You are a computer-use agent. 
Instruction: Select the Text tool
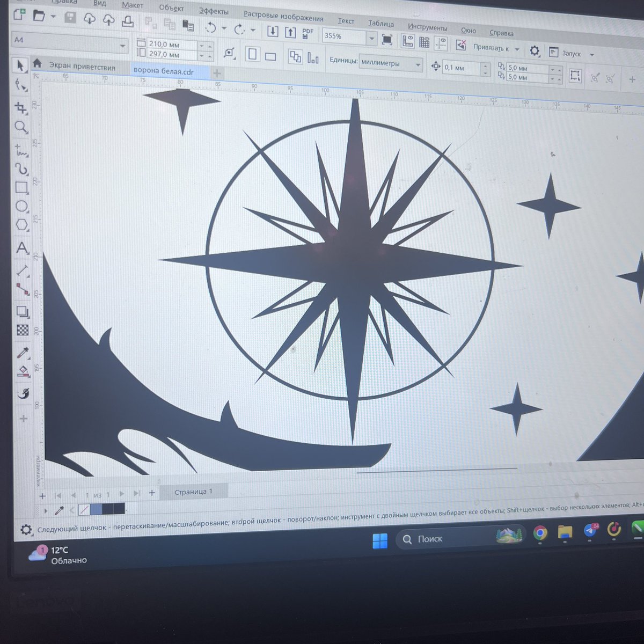pos(22,248)
